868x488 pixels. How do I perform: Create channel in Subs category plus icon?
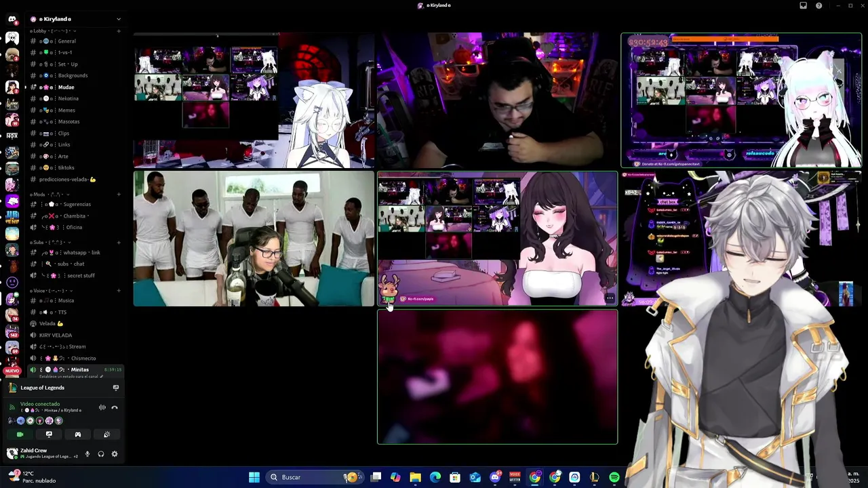(x=119, y=243)
